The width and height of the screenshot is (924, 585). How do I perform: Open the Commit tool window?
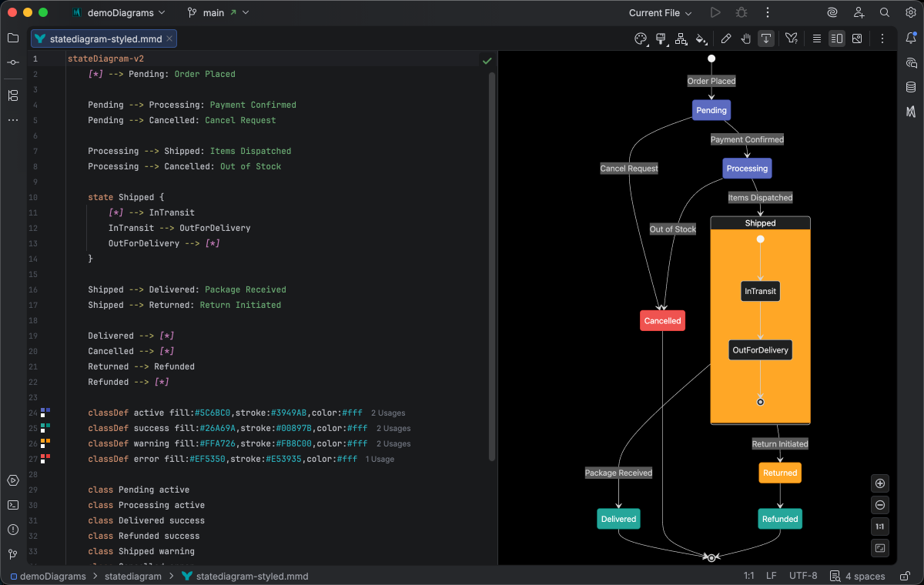pyautogui.click(x=13, y=62)
